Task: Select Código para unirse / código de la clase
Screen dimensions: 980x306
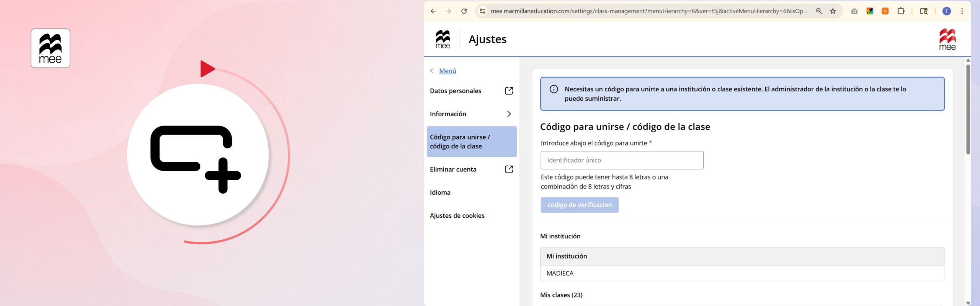Action: (472, 142)
